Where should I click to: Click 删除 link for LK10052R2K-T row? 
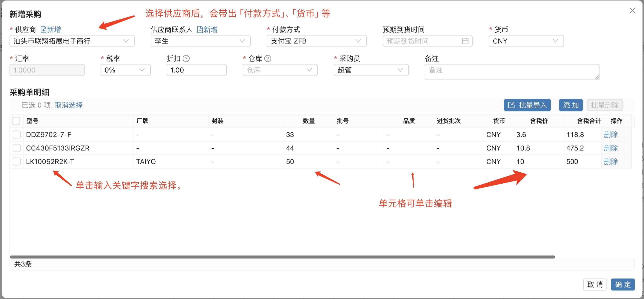[x=610, y=161]
